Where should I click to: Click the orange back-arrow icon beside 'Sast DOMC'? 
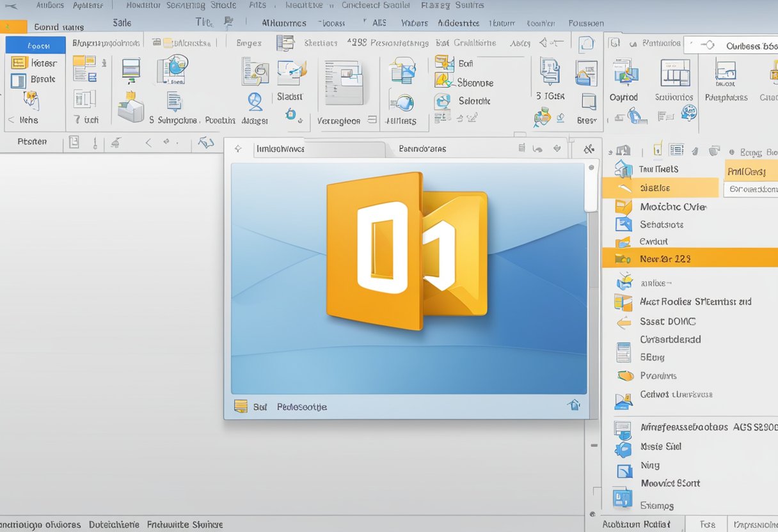[624, 321]
